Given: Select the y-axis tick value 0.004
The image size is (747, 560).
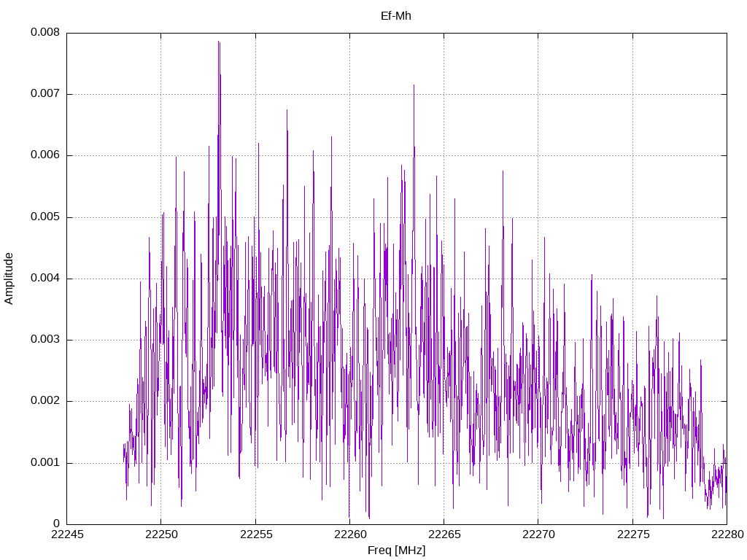Looking at the screenshot, I should click(45, 279).
